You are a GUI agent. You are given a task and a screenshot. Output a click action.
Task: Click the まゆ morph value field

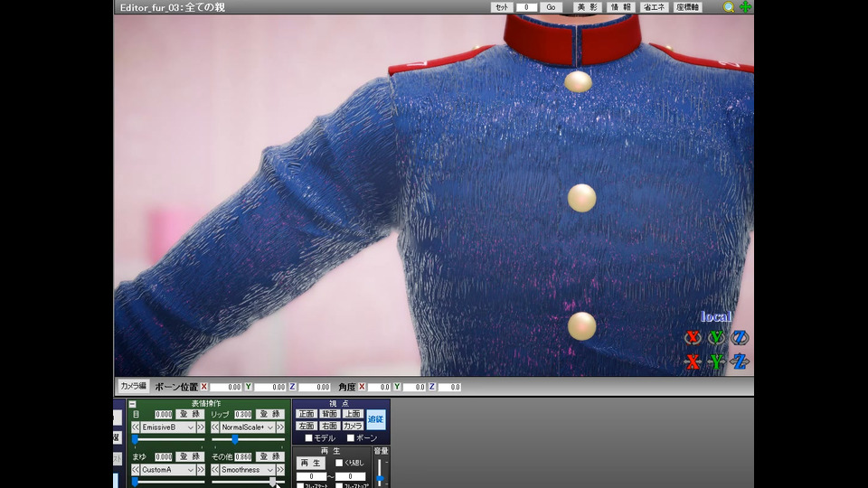pyautogui.click(x=164, y=456)
